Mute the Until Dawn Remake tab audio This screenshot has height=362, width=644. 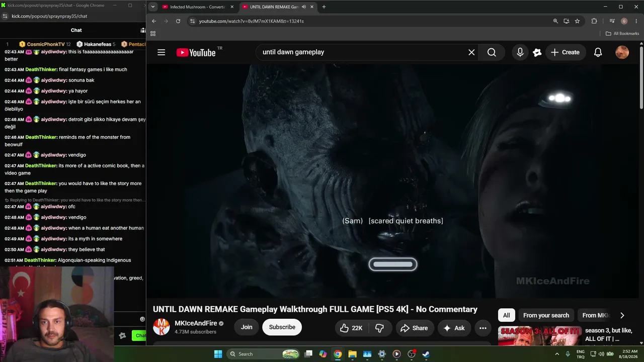pos(304,7)
